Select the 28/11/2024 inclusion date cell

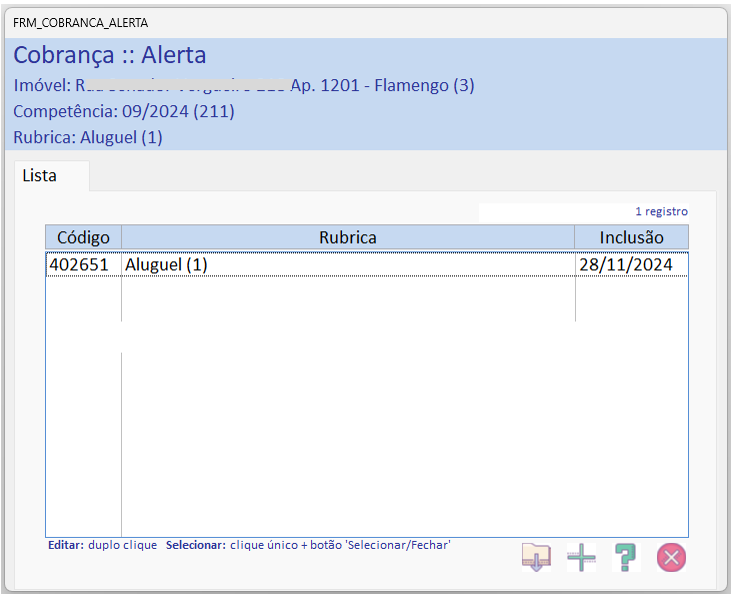pyautogui.click(x=631, y=265)
